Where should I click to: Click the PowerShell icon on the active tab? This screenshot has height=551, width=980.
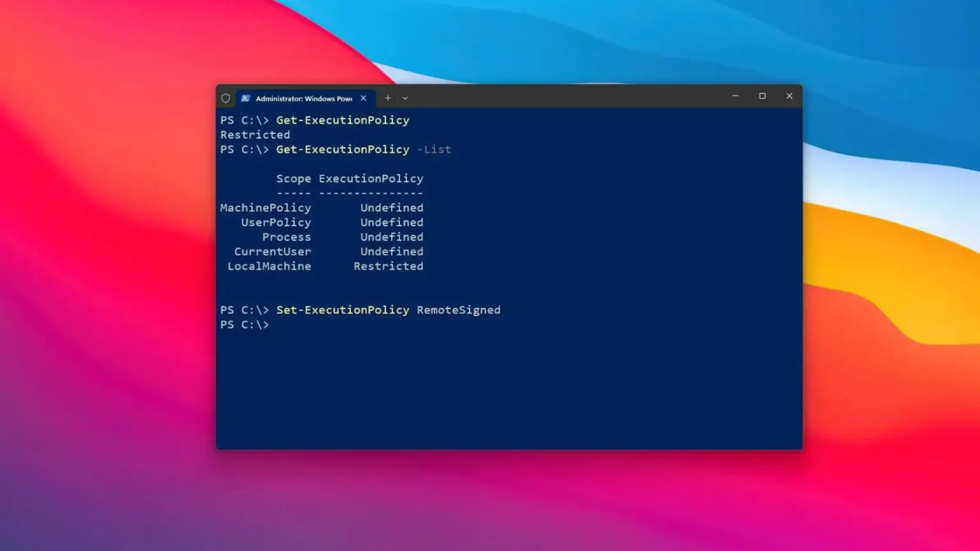pos(246,98)
